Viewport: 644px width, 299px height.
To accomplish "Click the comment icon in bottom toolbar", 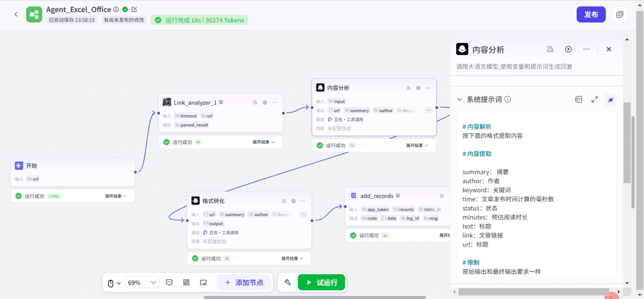I will point(169,282).
